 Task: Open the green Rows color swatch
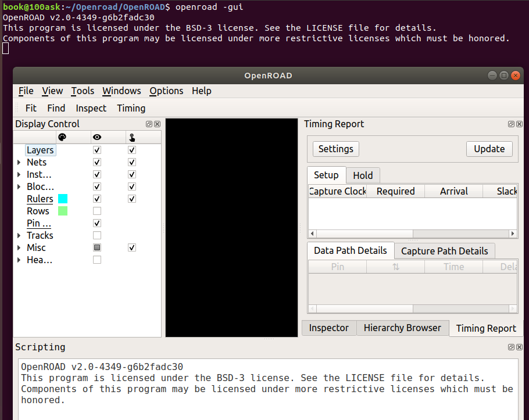[x=63, y=211]
